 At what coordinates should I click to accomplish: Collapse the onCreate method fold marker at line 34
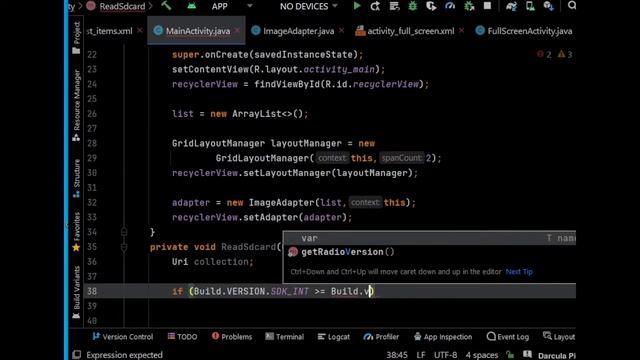coord(124,232)
